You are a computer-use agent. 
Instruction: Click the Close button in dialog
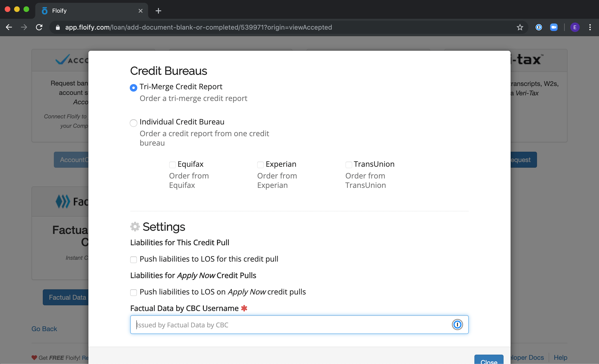tap(489, 360)
